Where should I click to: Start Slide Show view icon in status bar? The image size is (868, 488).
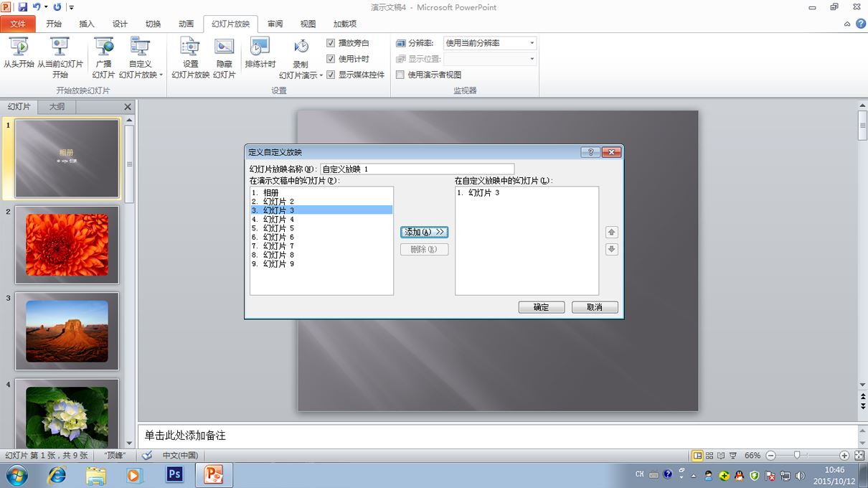(x=732, y=456)
